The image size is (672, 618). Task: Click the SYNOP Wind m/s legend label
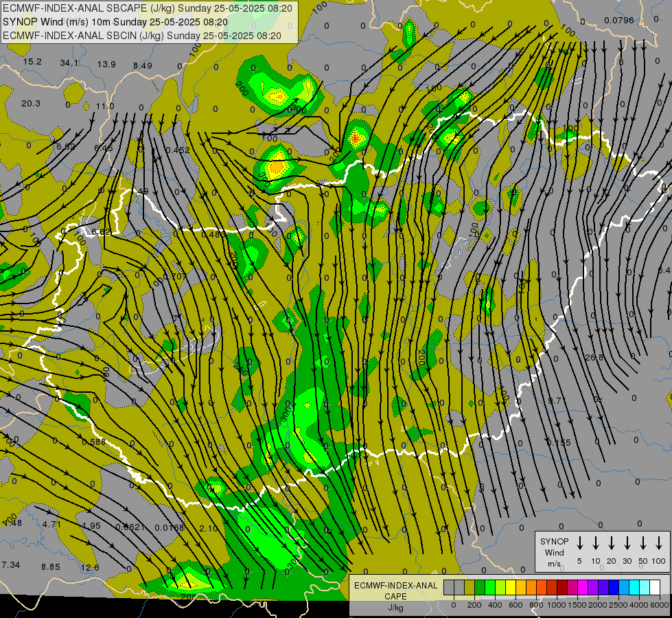554,552
